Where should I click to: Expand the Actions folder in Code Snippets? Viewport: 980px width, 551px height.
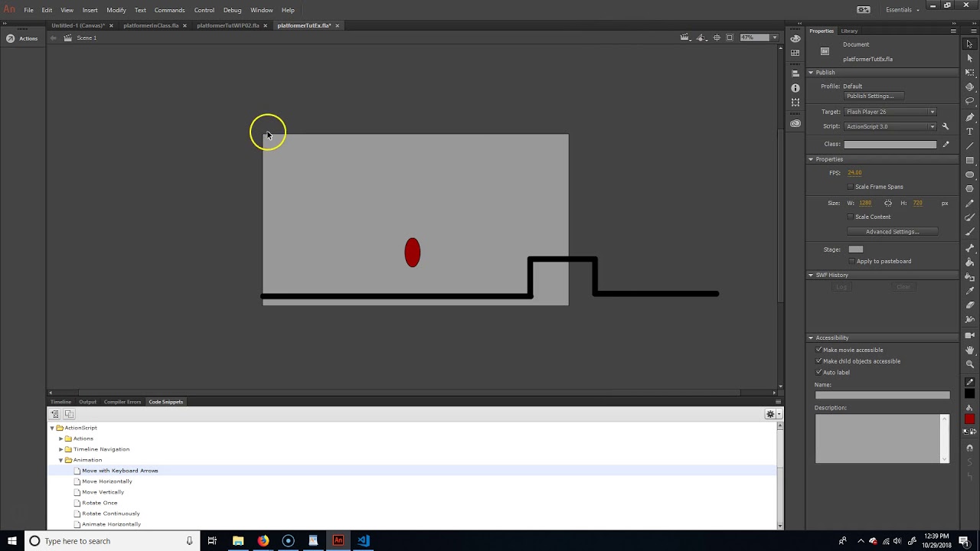coord(61,439)
